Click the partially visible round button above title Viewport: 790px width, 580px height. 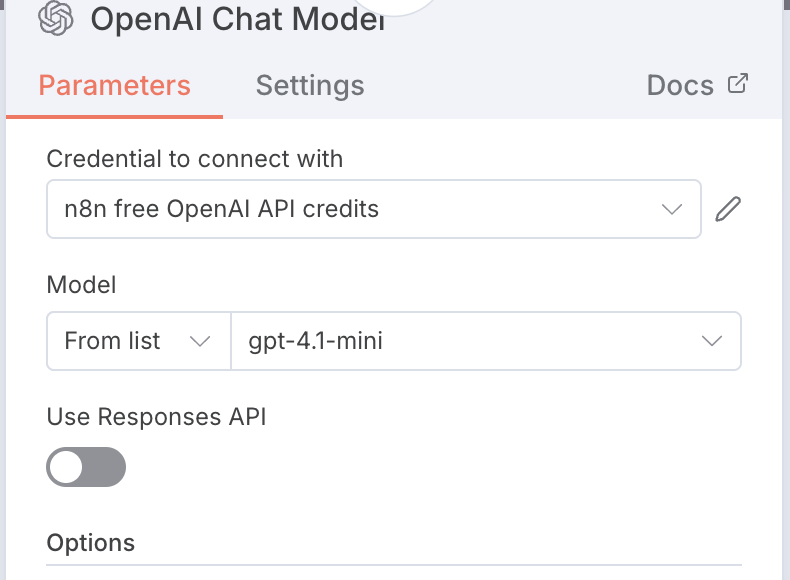[396, 5]
